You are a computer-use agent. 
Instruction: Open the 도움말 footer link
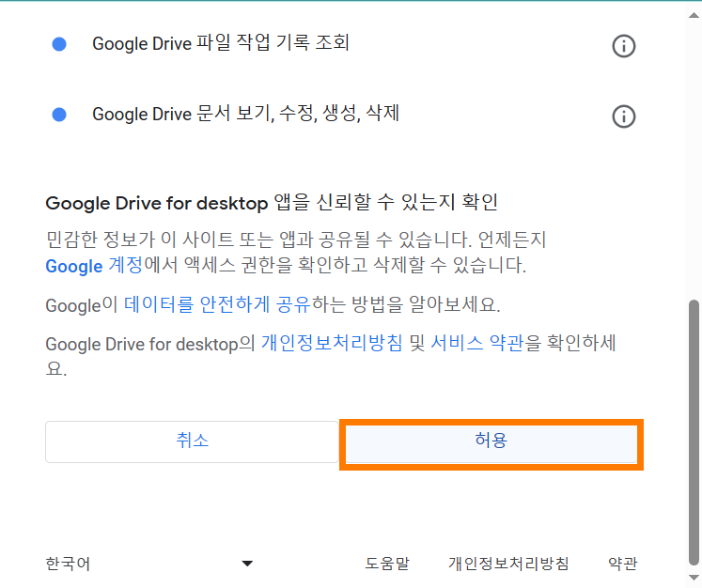[387, 564]
